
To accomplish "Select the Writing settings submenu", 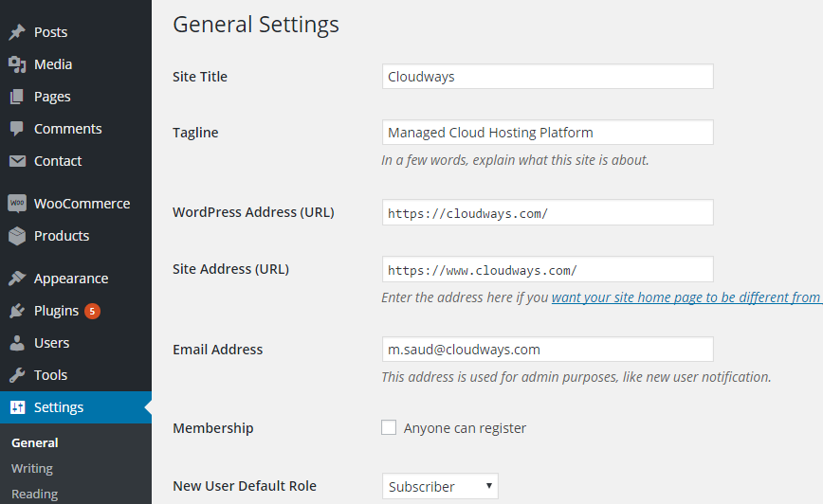I will pyautogui.click(x=32, y=468).
